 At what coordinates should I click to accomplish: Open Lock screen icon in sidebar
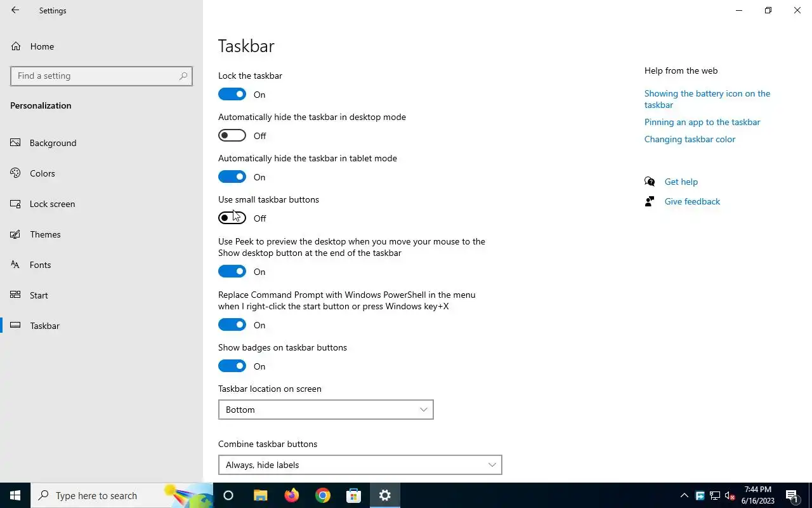tap(16, 204)
